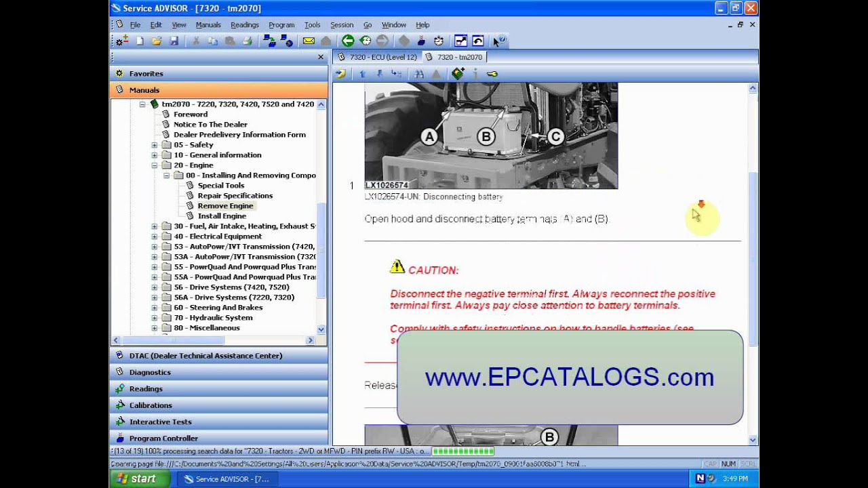Viewport: 868px width, 488px height.
Task: Select the Install Engine tree item
Action: point(222,216)
